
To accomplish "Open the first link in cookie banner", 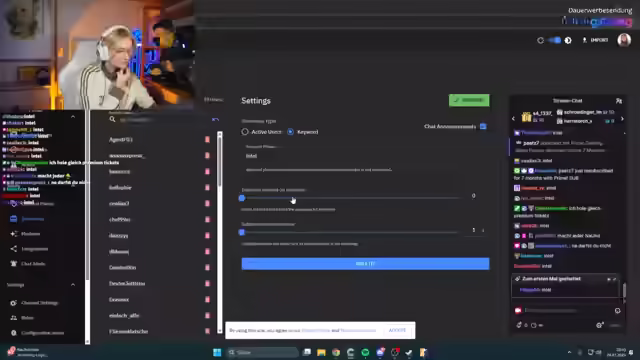I will pos(316,330).
